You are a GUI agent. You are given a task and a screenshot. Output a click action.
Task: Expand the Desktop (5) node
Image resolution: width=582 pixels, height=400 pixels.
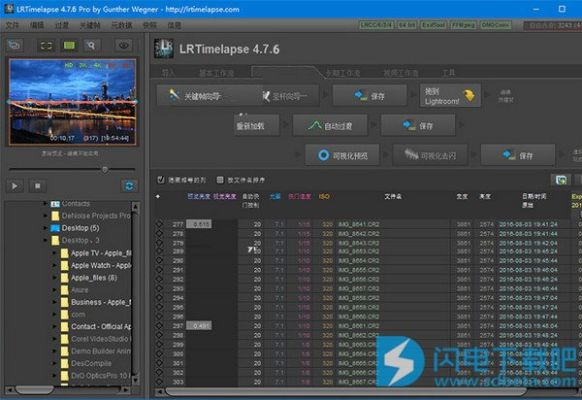coord(45,228)
